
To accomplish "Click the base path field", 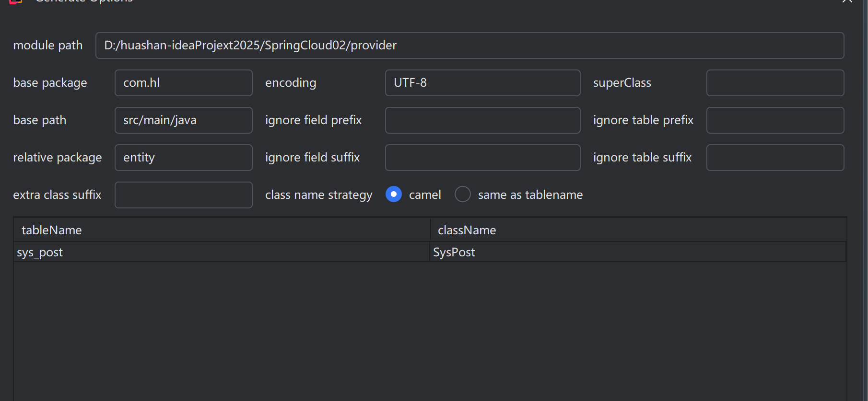I will [x=183, y=120].
